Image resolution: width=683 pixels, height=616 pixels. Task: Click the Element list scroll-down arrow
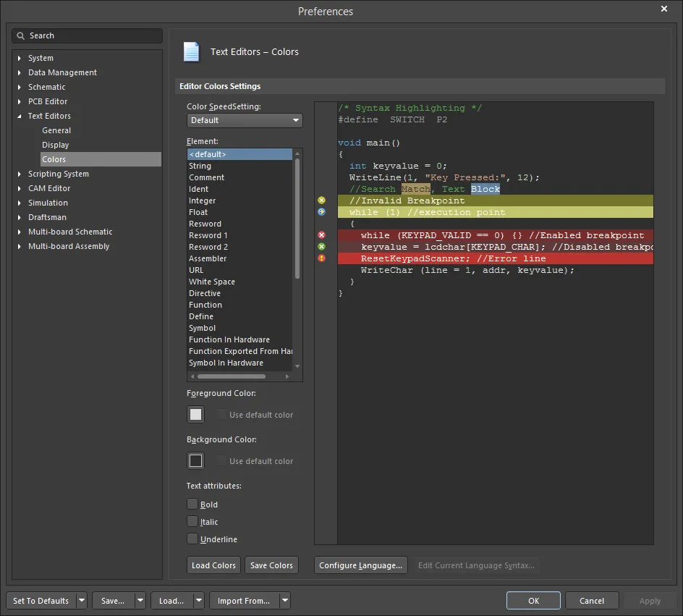pos(297,366)
